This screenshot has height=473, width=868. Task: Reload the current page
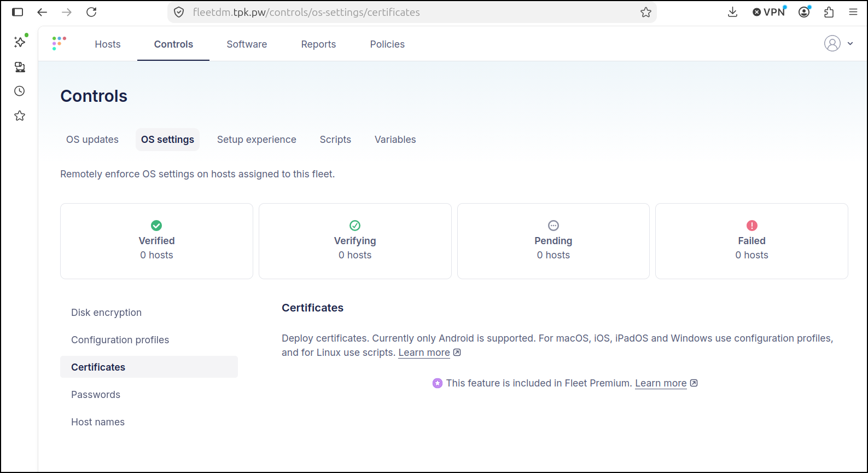pyautogui.click(x=91, y=12)
